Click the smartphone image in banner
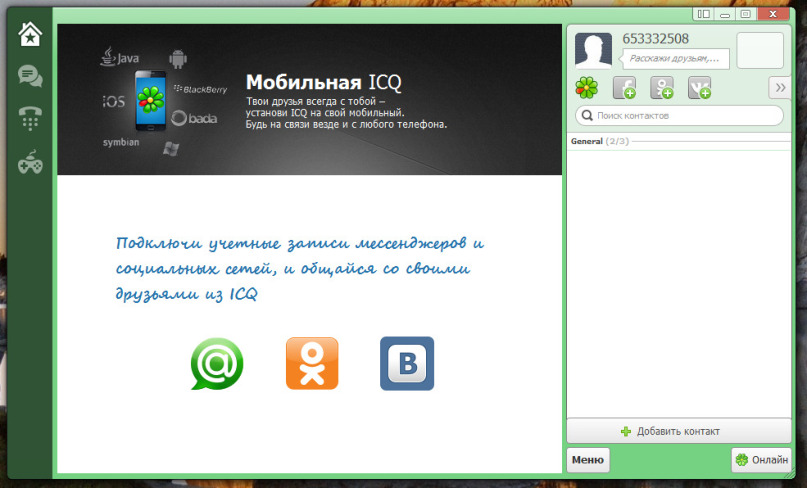The height and width of the screenshot is (488, 807). point(150,100)
